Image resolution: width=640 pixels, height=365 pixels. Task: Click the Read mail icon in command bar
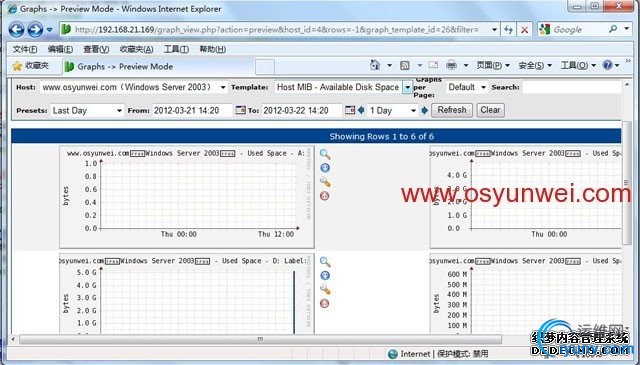[433, 65]
